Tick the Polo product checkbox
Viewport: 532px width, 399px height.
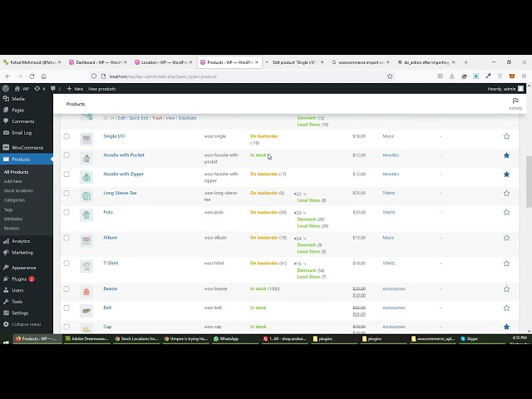click(66, 213)
